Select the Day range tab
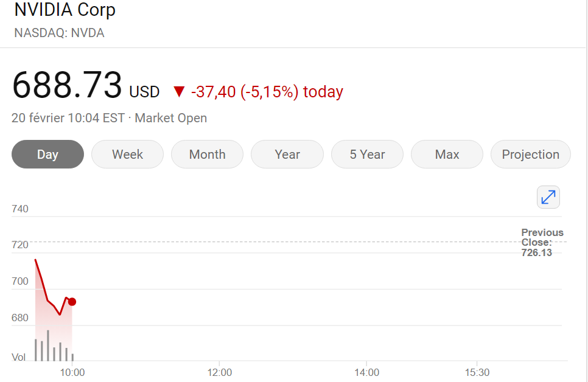 [47, 155]
